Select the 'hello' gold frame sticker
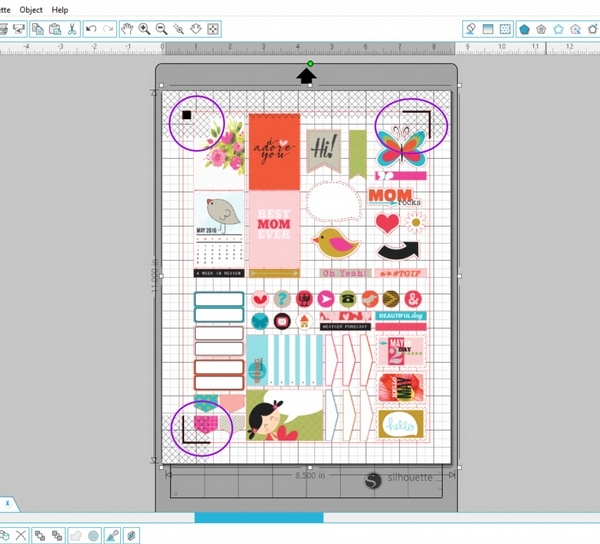600x544 pixels. [401, 424]
